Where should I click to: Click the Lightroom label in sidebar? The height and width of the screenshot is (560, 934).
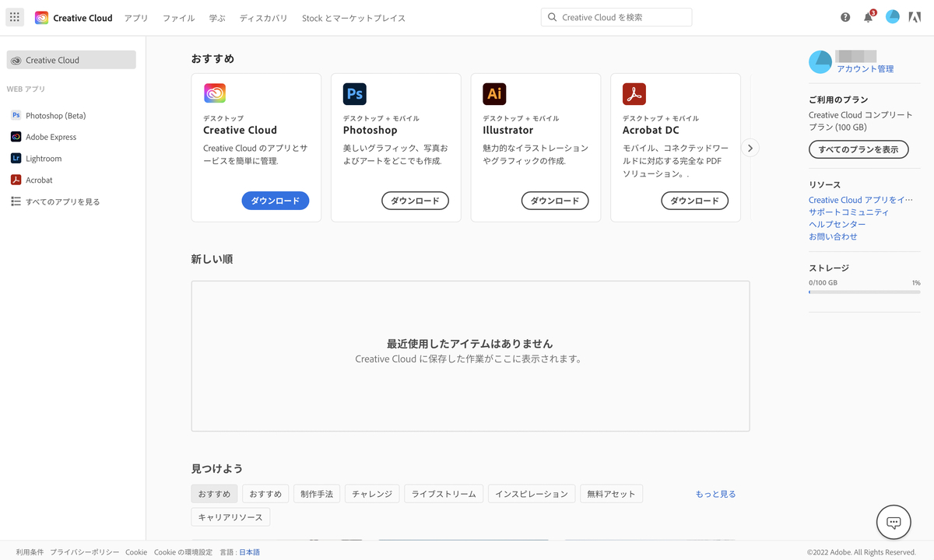(44, 159)
